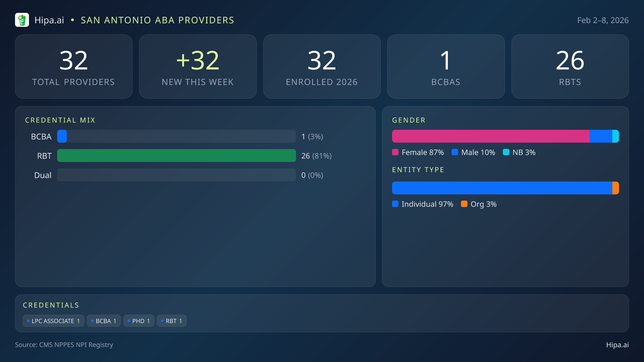Image resolution: width=644 pixels, height=362 pixels.
Task: Select the Female legend swatch in Gender chart
Action: 396,152
